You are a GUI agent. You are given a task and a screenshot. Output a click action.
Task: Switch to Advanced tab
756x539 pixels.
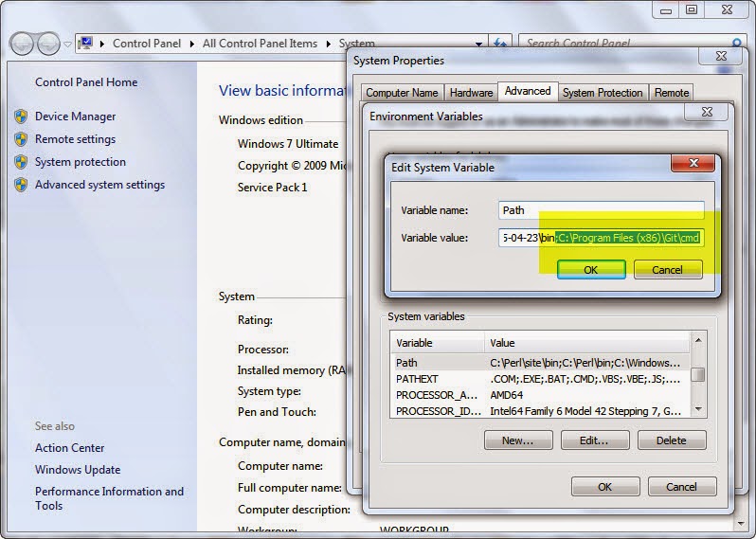point(528,91)
